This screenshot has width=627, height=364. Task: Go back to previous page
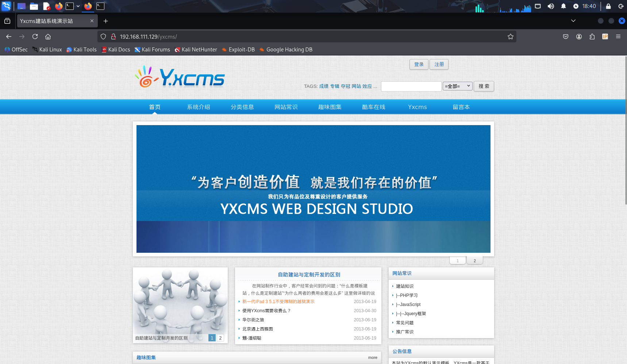tap(9, 36)
